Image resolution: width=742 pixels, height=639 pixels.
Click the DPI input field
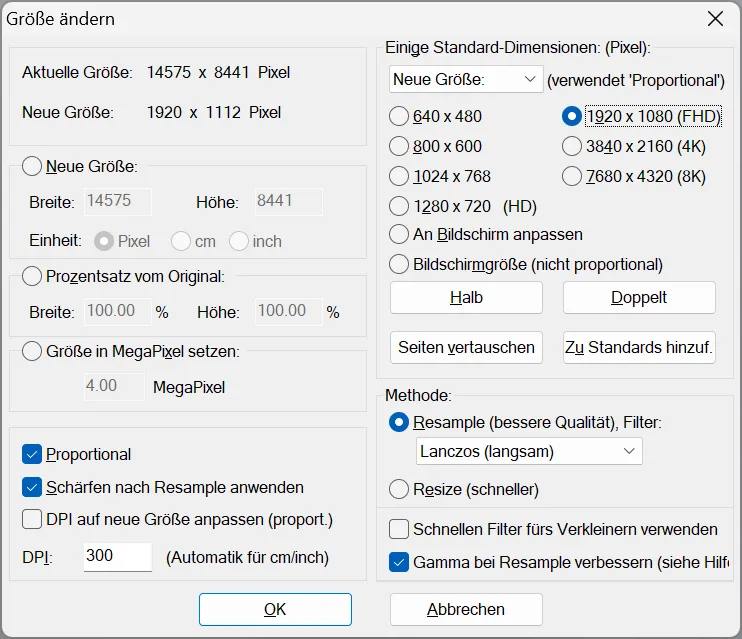115,556
